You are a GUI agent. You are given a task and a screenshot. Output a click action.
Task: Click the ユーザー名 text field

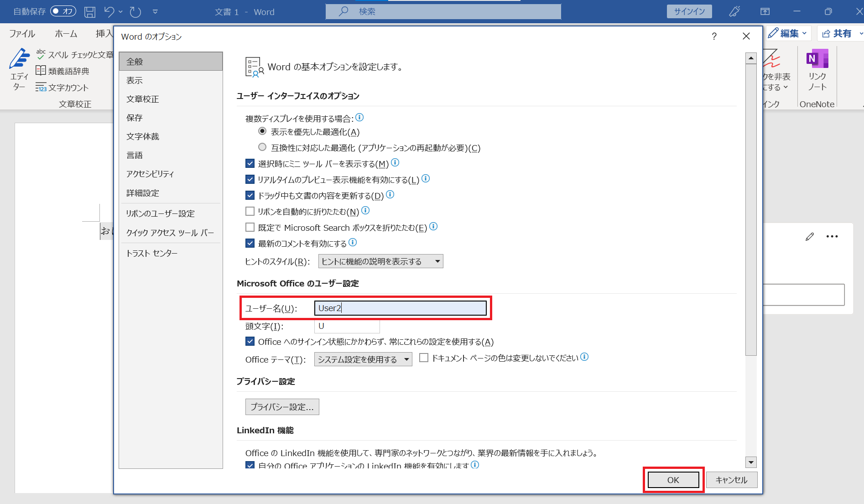[401, 308]
